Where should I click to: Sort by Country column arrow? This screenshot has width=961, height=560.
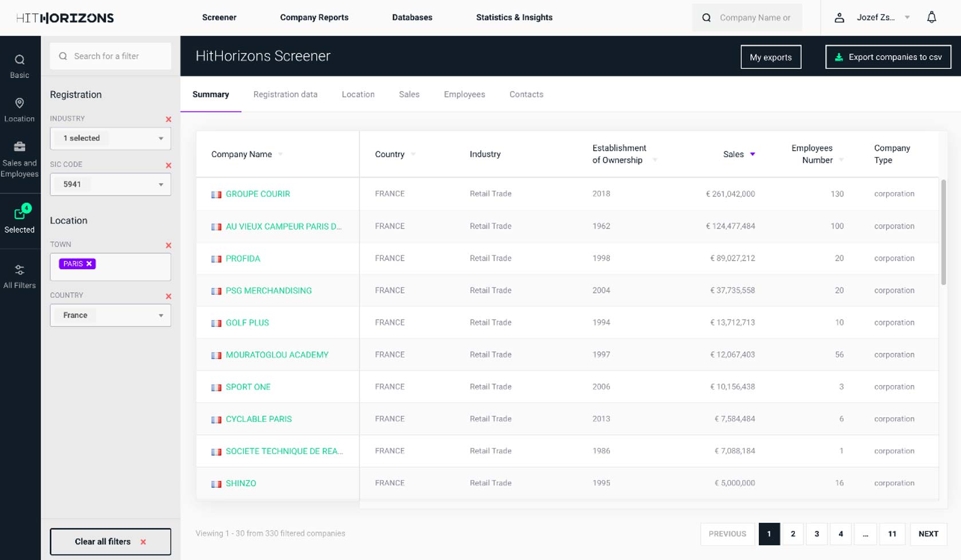(x=413, y=155)
